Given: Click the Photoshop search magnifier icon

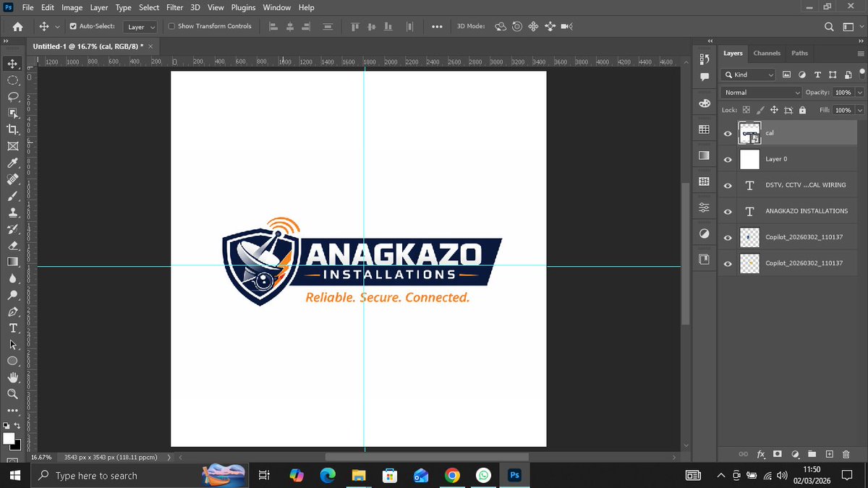Looking at the screenshot, I should (830, 27).
